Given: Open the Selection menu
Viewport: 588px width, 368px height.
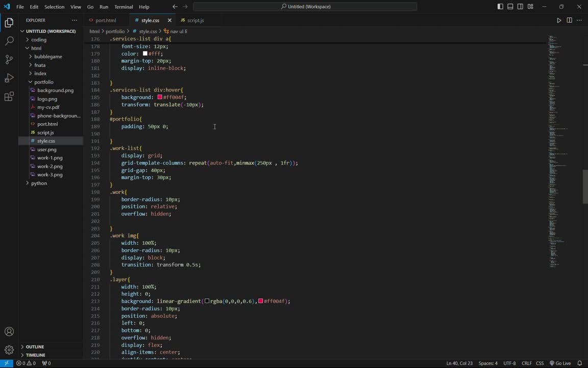Looking at the screenshot, I should (55, 7).
